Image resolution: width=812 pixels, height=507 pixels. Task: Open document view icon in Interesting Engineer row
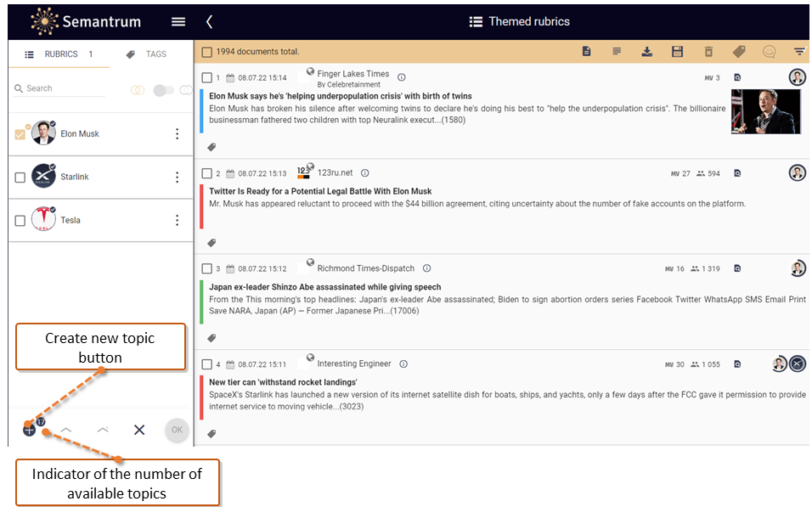(x=737, y=364)
